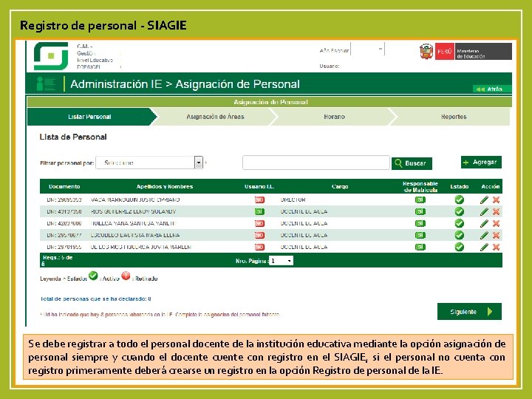Screen dimensions: 532x399
Task: Click the person-list icon beside Administración IE
Action: [46, 83]
